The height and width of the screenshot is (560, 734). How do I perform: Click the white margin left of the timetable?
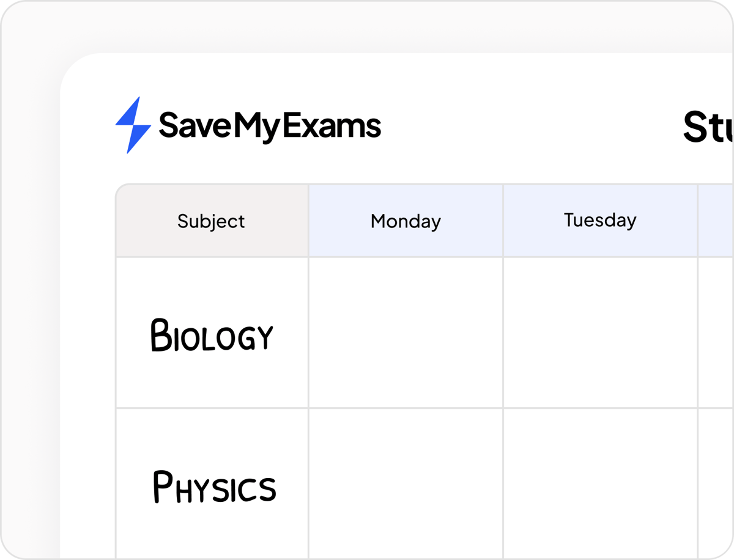[87, 367]
